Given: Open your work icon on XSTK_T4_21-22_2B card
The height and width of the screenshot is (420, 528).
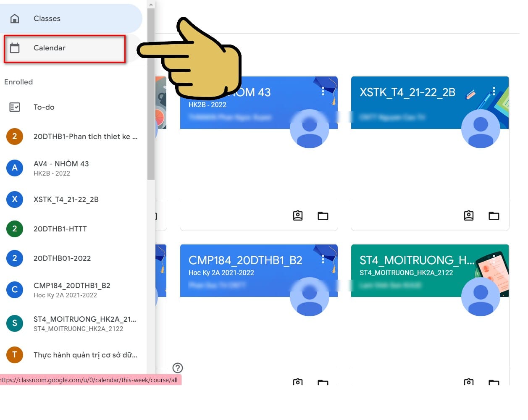Looking at the screenshot, I should 469,216.
